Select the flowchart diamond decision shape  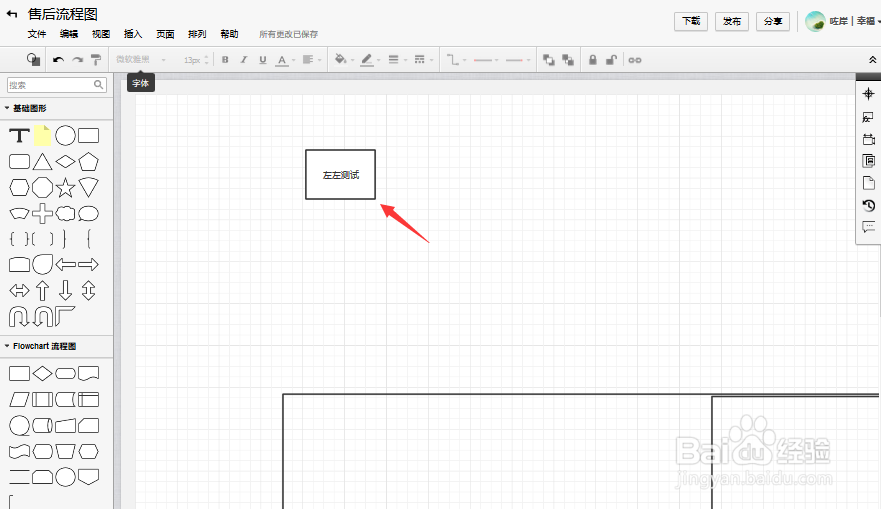(x=42, y=374)
